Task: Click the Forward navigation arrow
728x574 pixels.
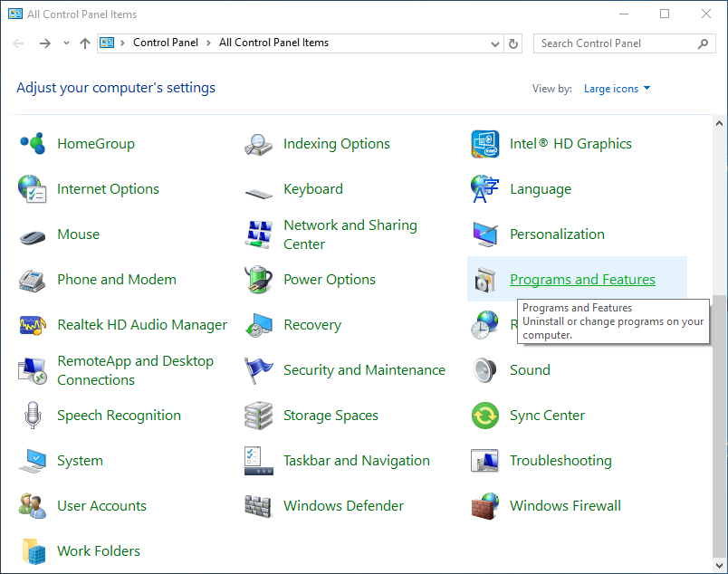Action: click(x=44, y=43)
